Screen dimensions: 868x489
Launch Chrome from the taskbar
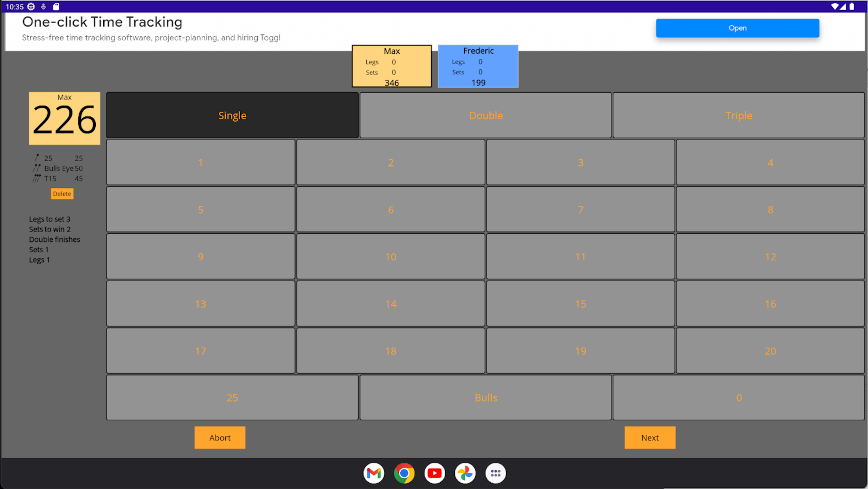click(x=404, y=473)
